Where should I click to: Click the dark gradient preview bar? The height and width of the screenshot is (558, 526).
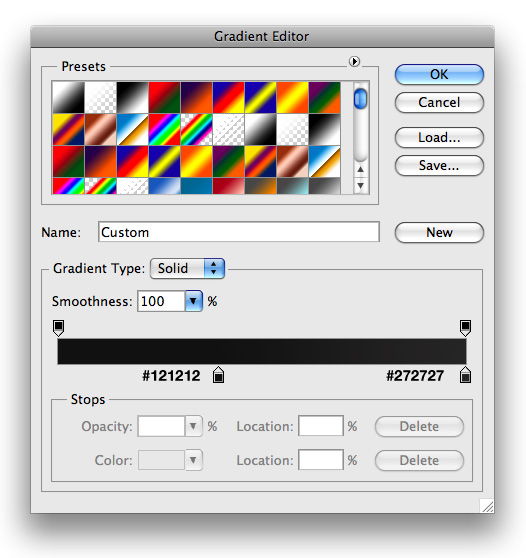pyautogui.click(x=262, y=352)
